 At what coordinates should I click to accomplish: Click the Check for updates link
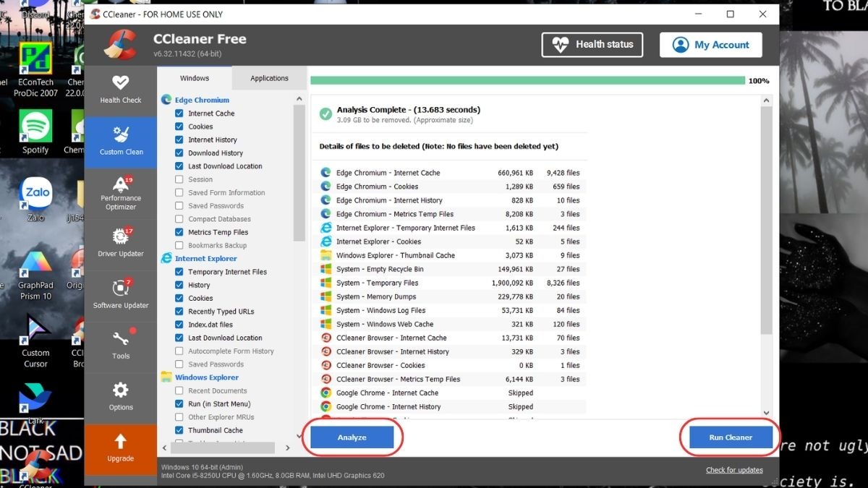click(x=734, y=470)
